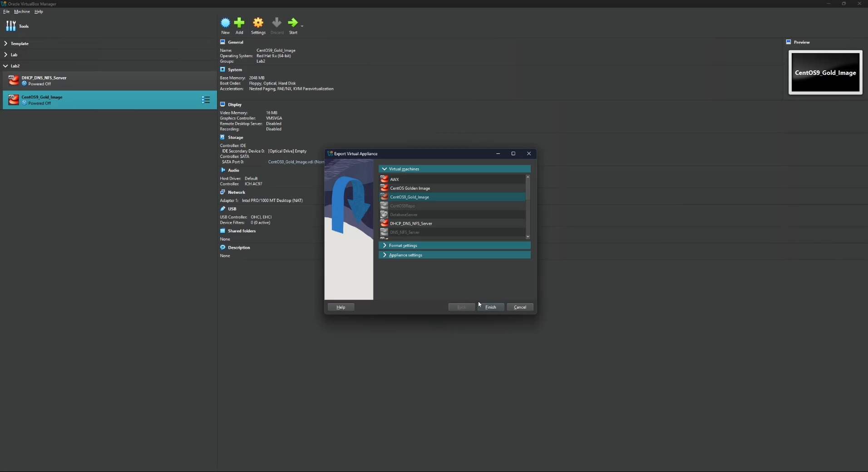Click the VirtualBox icon in dialog title bar
The width and height of the screenshot is (868, 472).
click(x=330, y=153)
